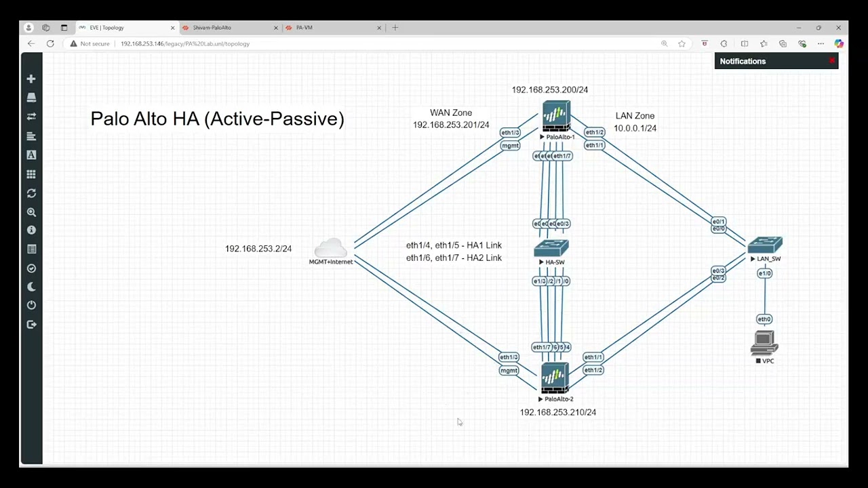This screenshot has width=868, height=488.
Task: Open the browser zoom magnifier icon
Action: pos(665,43)
